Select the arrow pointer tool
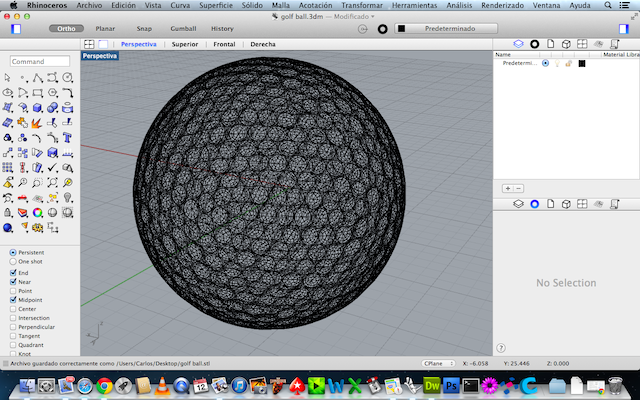The width and height of the screenshot is (640, 400). (x=7, y=78)
